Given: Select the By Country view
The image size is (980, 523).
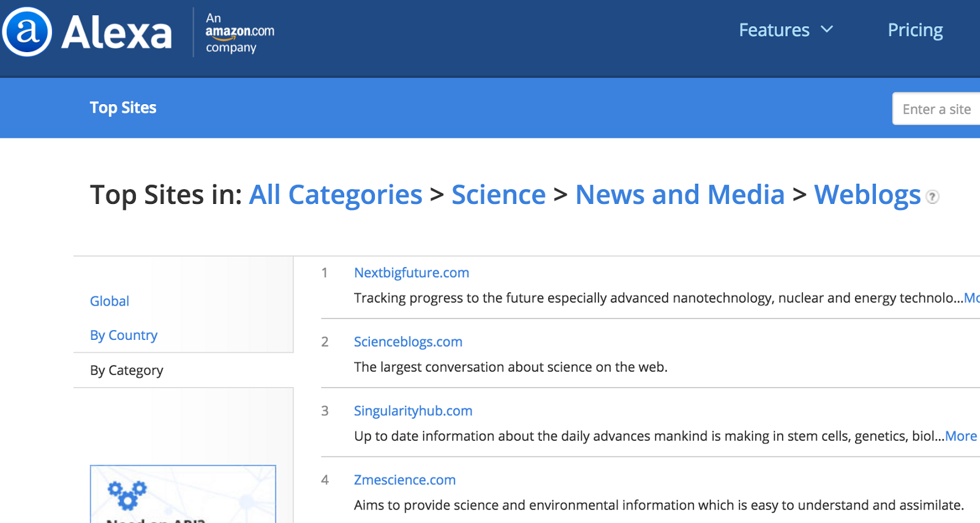Looking at the screenshot, I should [123, 335].
